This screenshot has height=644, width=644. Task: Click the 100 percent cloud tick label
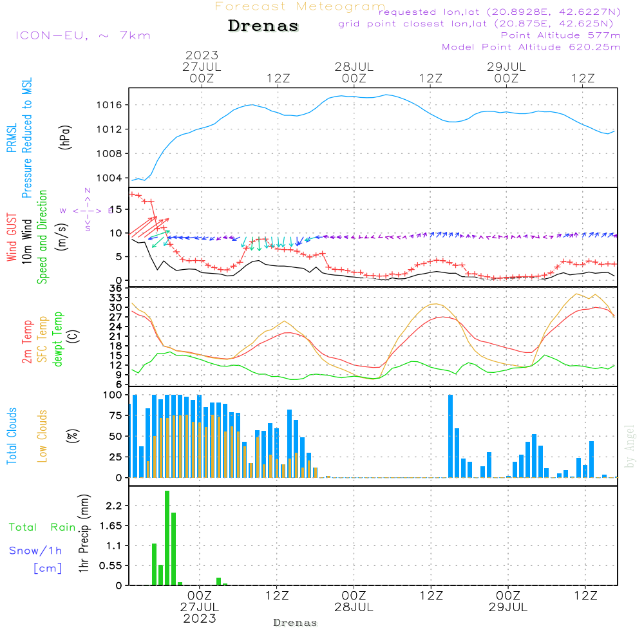click(113, 395)
